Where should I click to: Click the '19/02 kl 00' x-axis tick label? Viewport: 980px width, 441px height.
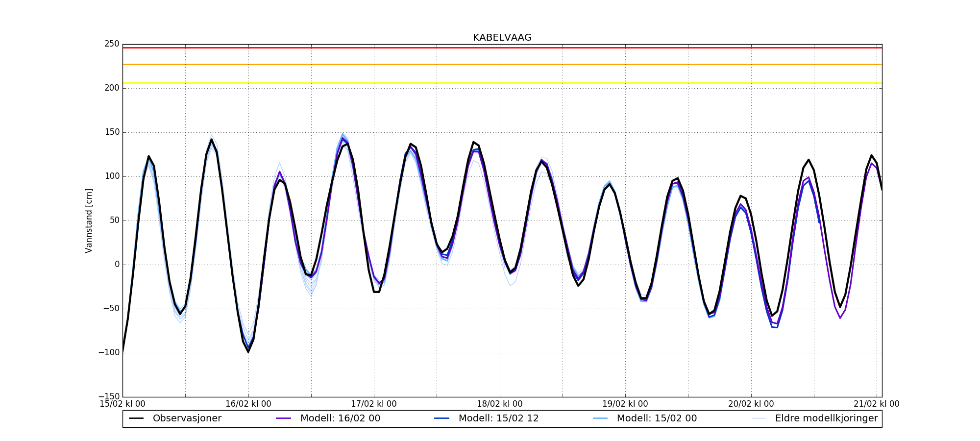click(625, 404)
